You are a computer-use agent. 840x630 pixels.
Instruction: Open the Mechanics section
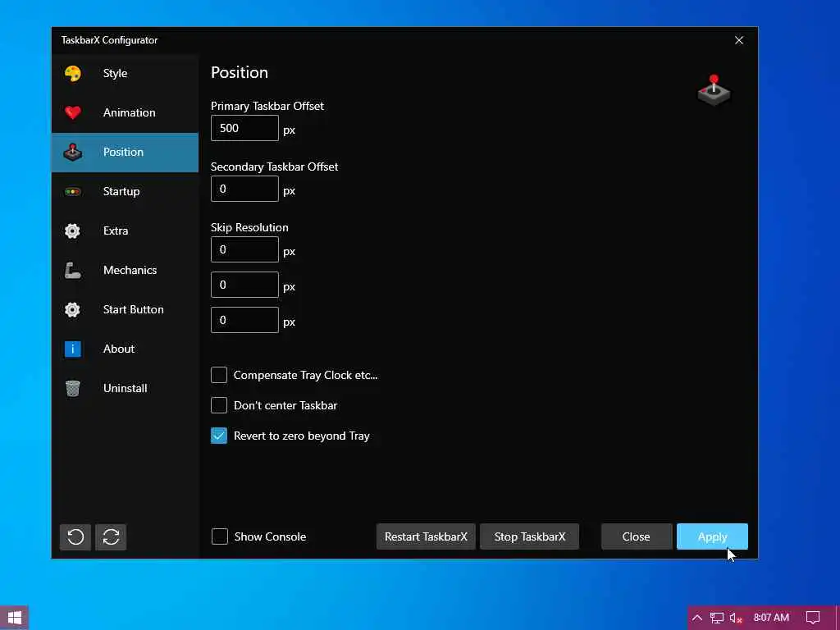(125, 270)
